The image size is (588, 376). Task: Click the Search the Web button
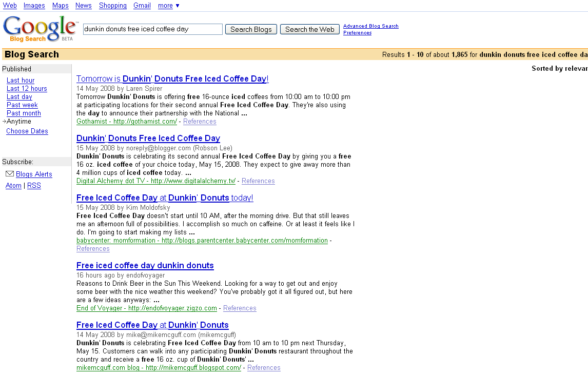click(310, 29)
